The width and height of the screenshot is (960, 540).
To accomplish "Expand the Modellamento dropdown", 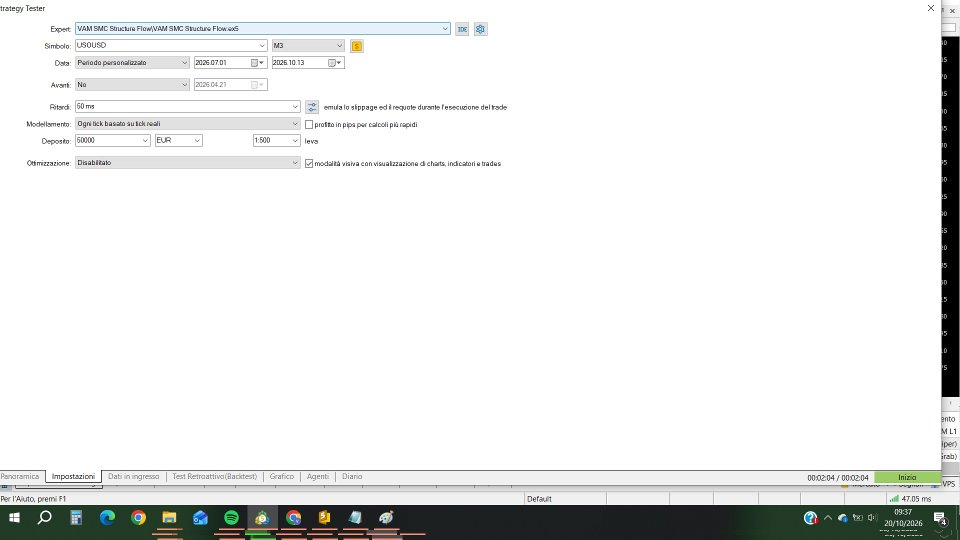I will point(187,124).
